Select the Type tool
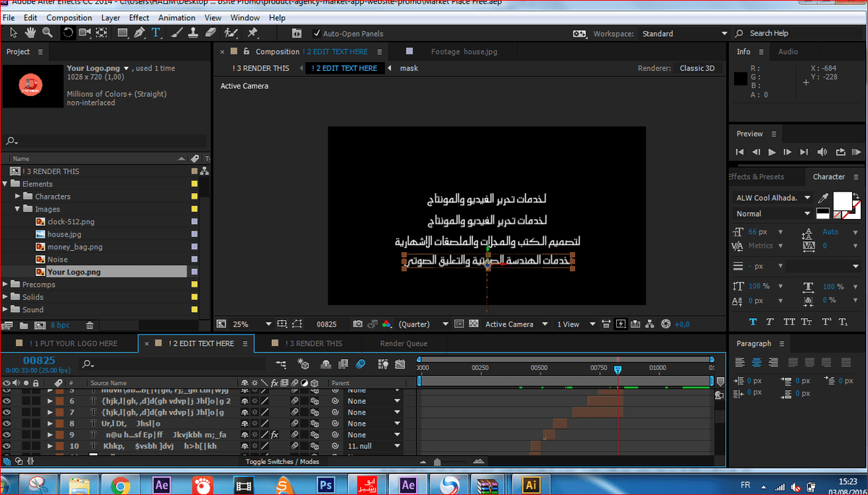This screenshot has width=868, height=495. click(156, 33)
